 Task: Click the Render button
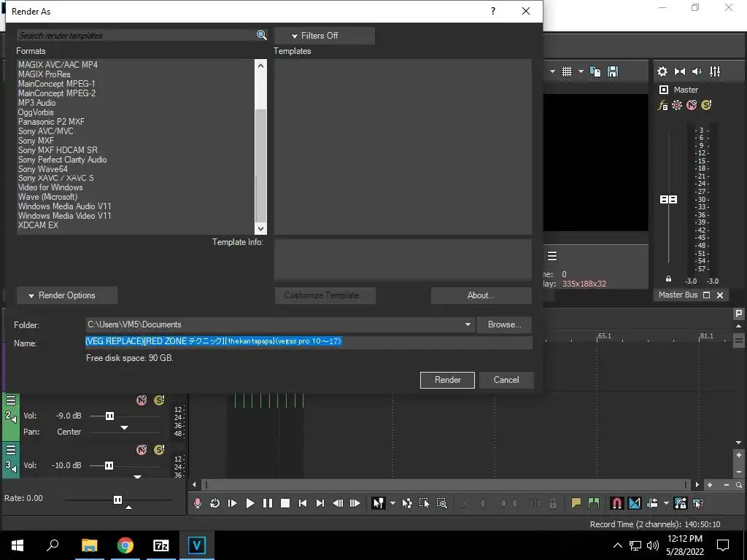[447, 380]
